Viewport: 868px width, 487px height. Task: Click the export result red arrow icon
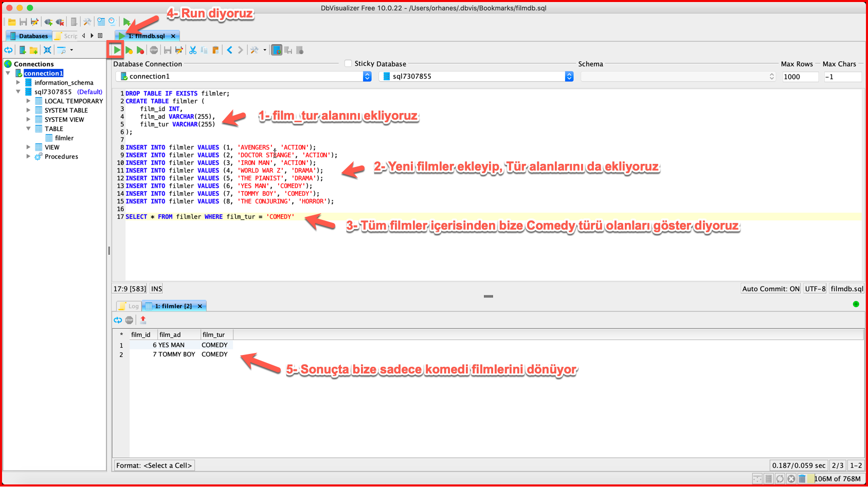[x=143, y=320]
